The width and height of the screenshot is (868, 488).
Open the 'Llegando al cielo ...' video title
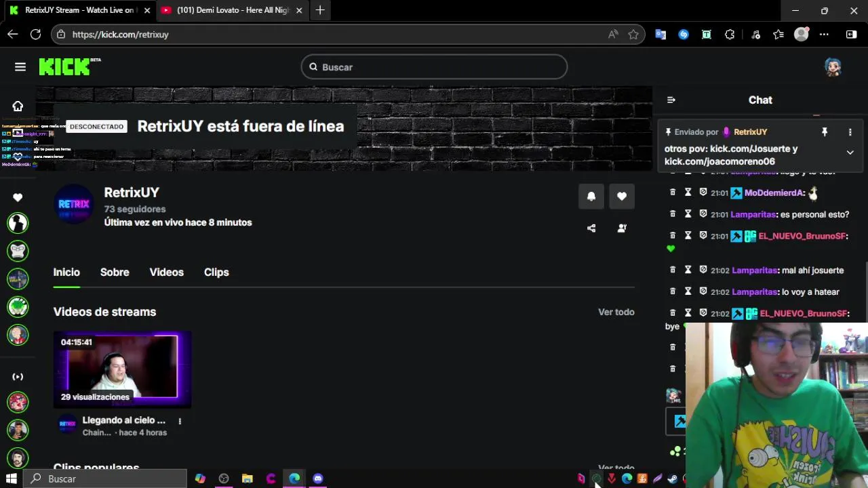click(x=123, y=420)
